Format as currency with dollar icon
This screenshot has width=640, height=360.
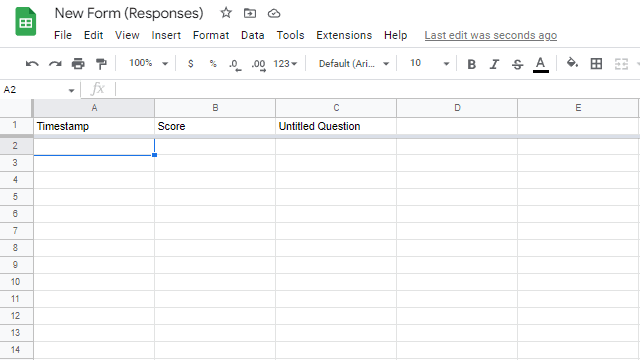(x=190, y=64)
